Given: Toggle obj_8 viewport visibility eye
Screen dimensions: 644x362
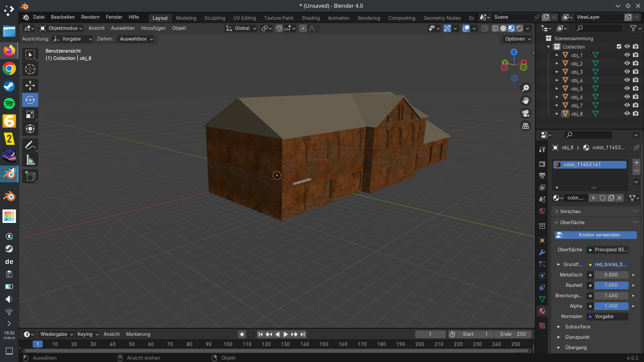Looking at the screenshot, I should [627, 114].
